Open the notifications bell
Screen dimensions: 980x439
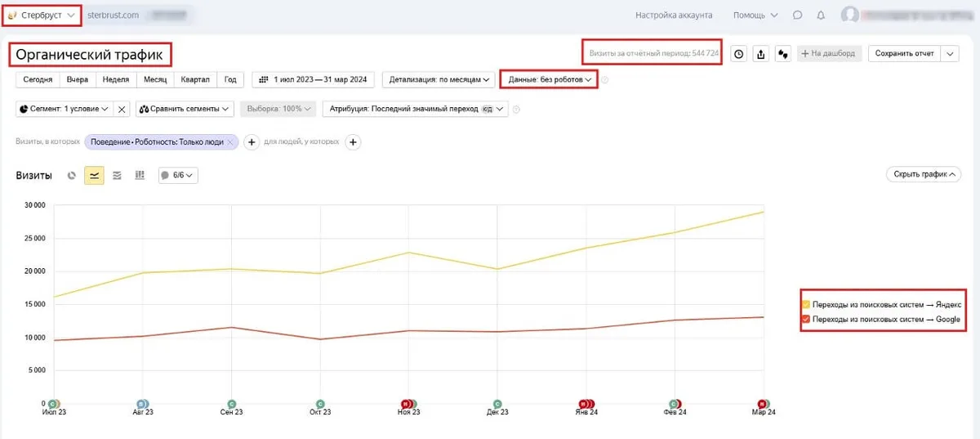click(x=821, y=16)
